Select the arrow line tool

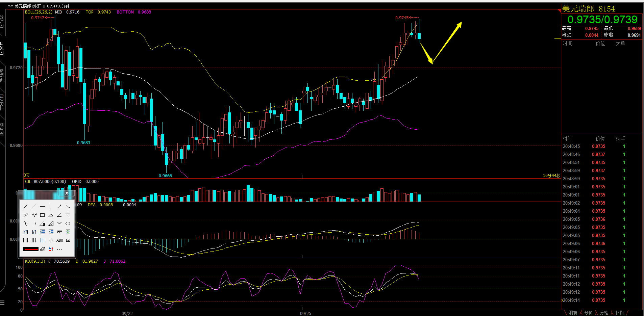click(x=68, y=206)
